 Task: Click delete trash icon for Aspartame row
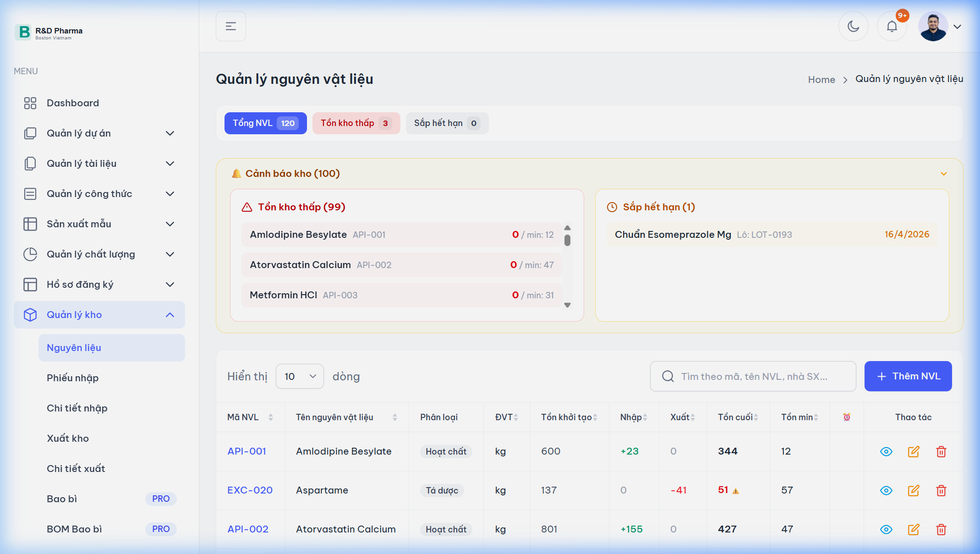[941, 490]
